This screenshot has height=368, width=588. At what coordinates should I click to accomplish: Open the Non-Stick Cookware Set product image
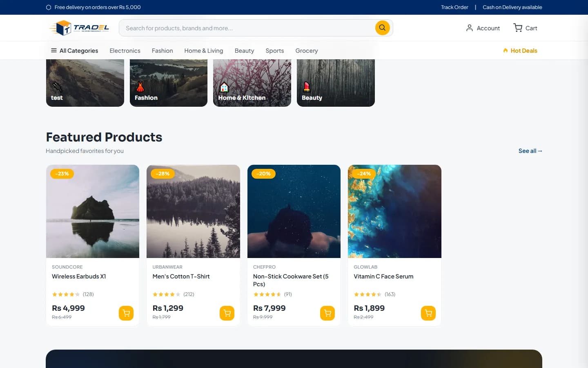(294, 211)
